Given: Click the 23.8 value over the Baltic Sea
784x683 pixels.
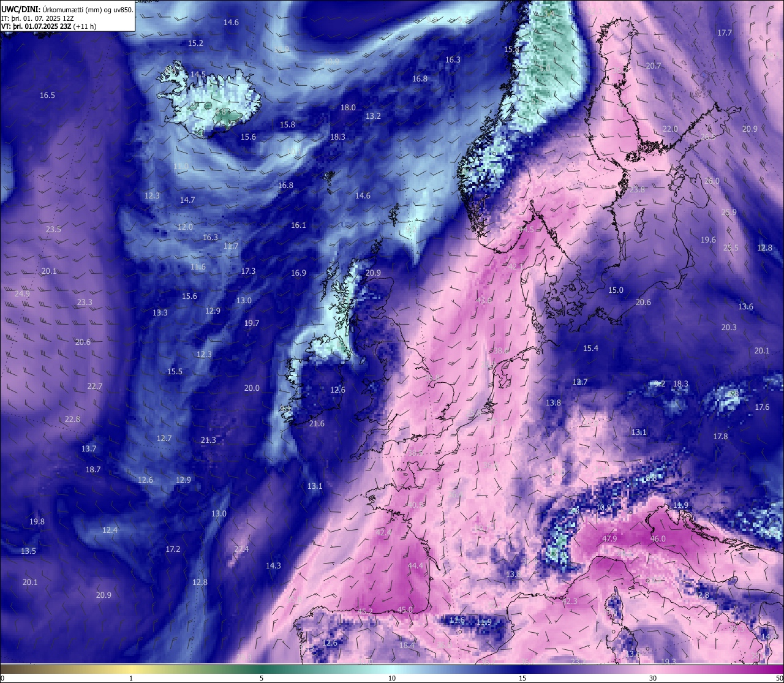Looking at the screenshot, I should 637,190.
